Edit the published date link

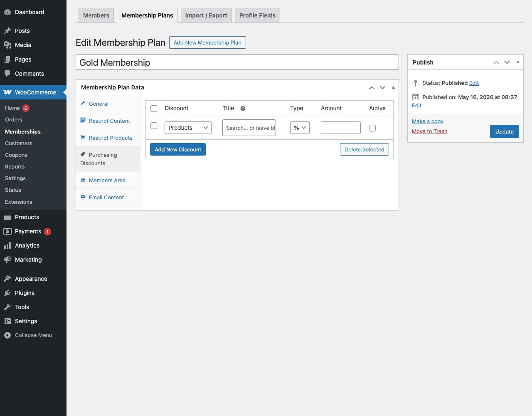(x=416, y=105)
